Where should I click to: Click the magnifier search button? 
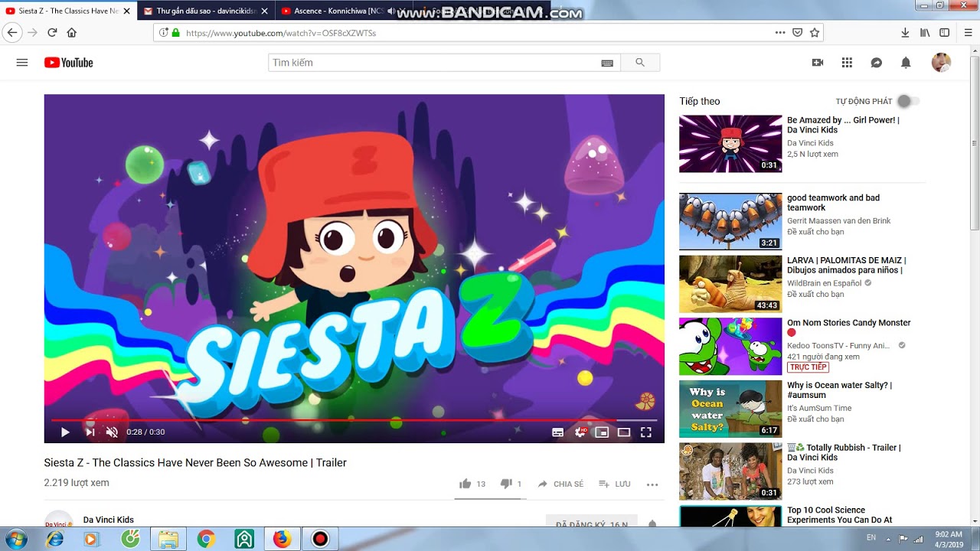[640, 63]
